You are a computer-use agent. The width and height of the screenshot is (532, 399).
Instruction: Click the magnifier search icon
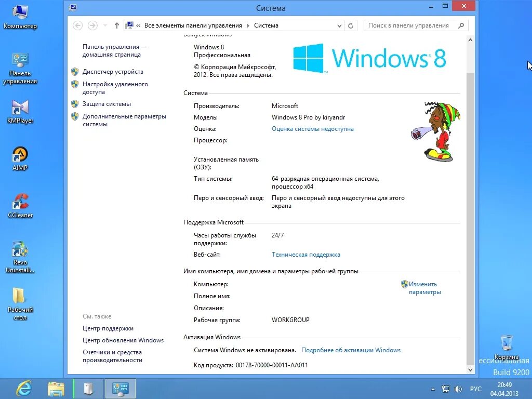[x=461, y=25]
